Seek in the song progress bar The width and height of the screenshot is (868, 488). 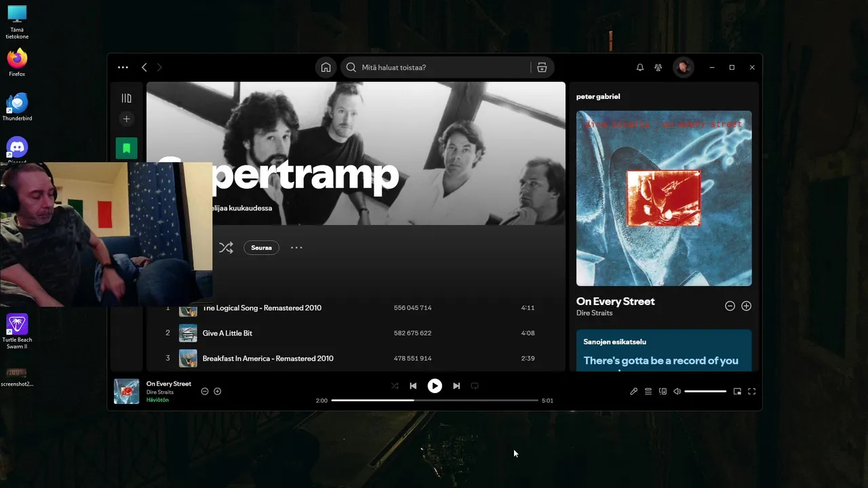coord(435,401)
